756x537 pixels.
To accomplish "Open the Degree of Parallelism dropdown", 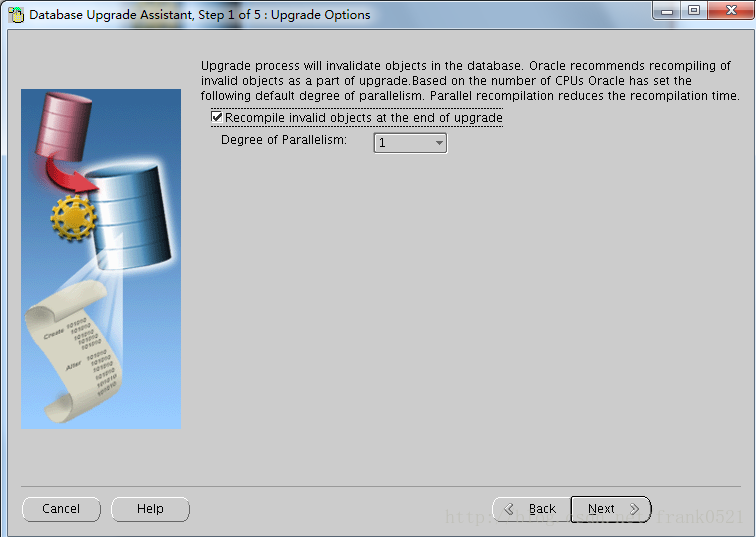I will point(410,143).
